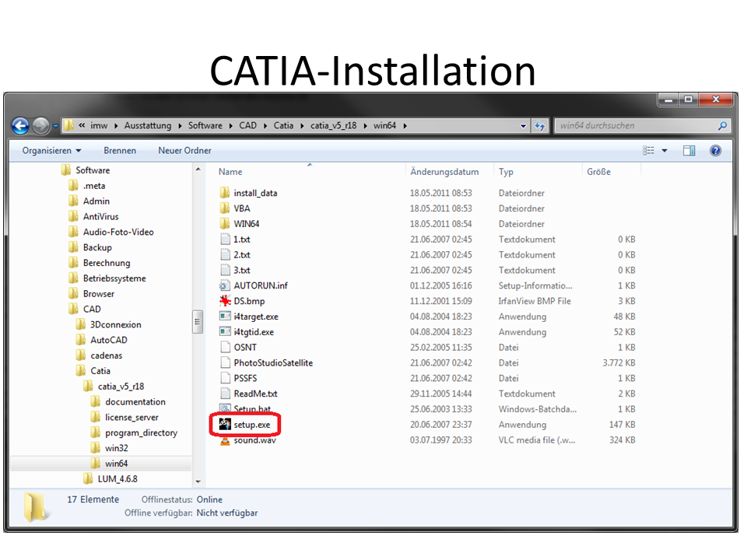Click the search magnifier icon

722,126
